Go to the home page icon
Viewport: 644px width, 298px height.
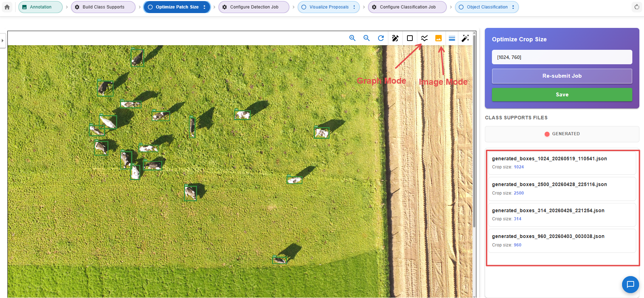[x=7, y=7]
